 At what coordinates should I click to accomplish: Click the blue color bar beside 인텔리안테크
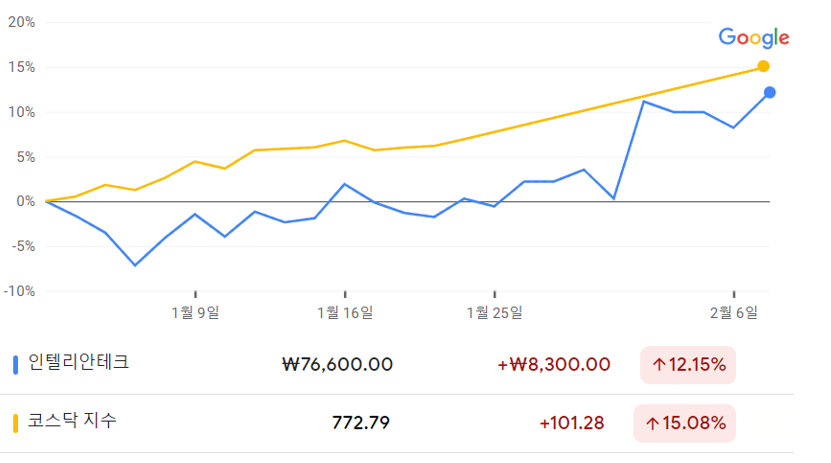16,365
